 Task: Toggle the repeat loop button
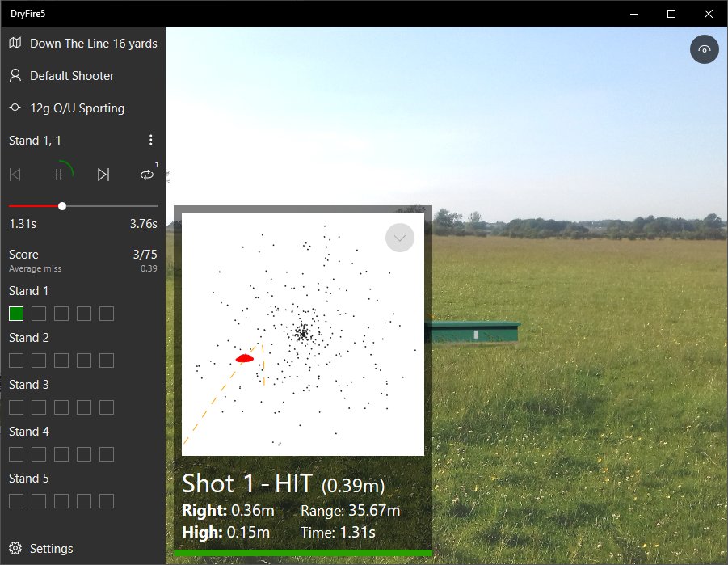(146, 175)
